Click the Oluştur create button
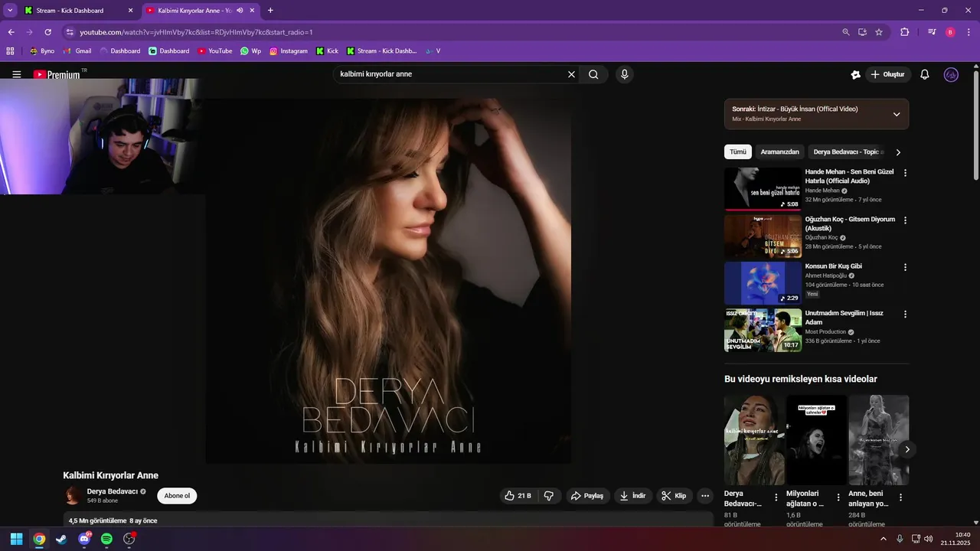980x551 pixels. coord(888,74)
